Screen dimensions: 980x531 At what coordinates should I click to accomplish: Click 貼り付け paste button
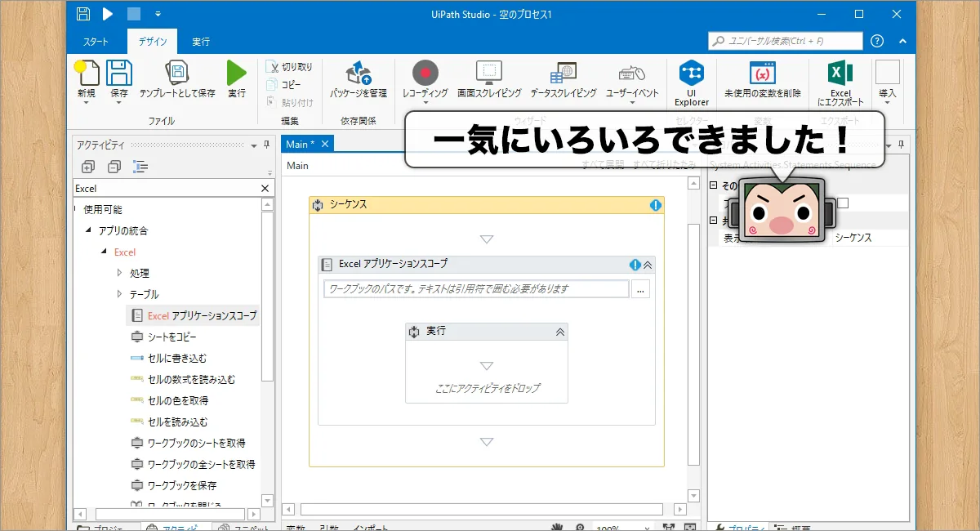(291, 102)
